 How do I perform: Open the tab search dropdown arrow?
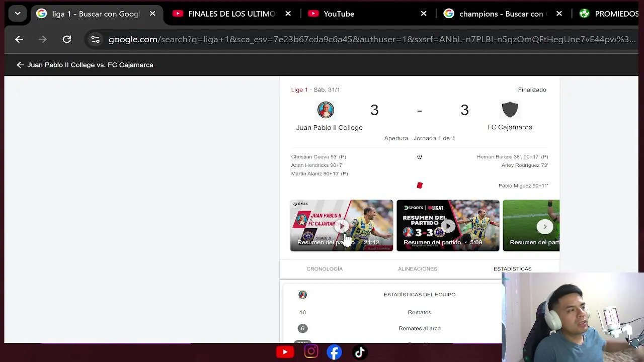pos(18,14)
